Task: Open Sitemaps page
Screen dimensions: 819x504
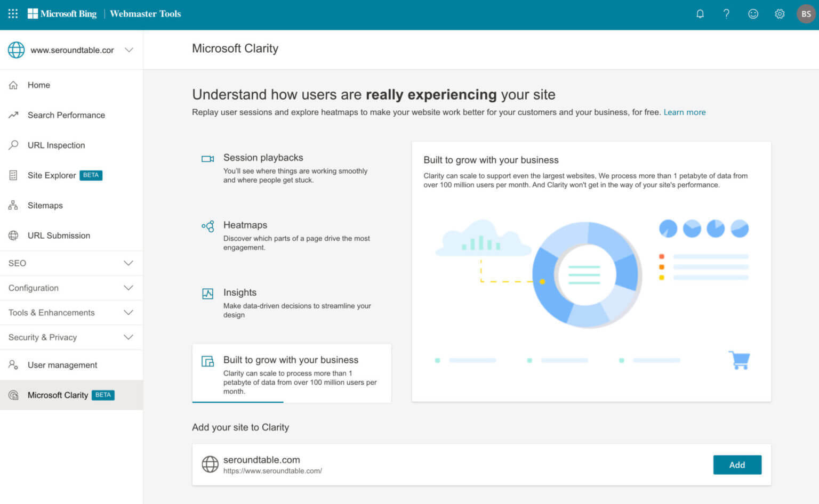Action: (x=71, y=205)
